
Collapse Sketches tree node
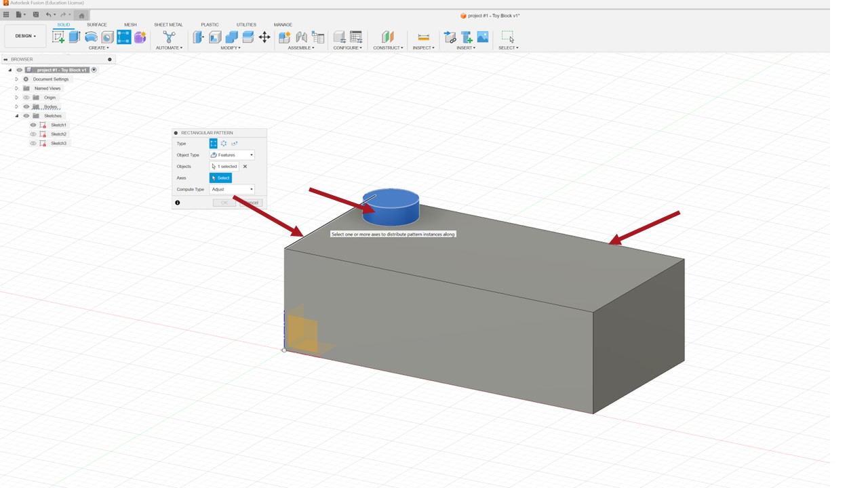point(17,116)
